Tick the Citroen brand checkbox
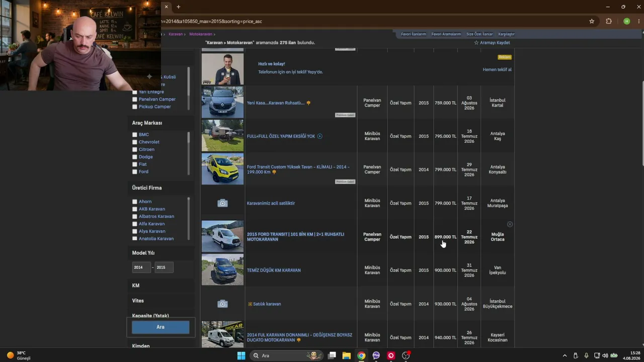 135,149
